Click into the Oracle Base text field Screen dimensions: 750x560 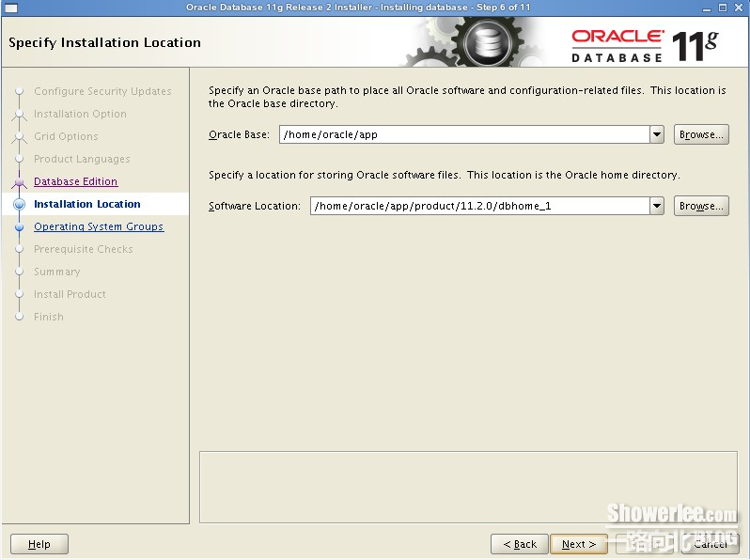click(462, 135)
